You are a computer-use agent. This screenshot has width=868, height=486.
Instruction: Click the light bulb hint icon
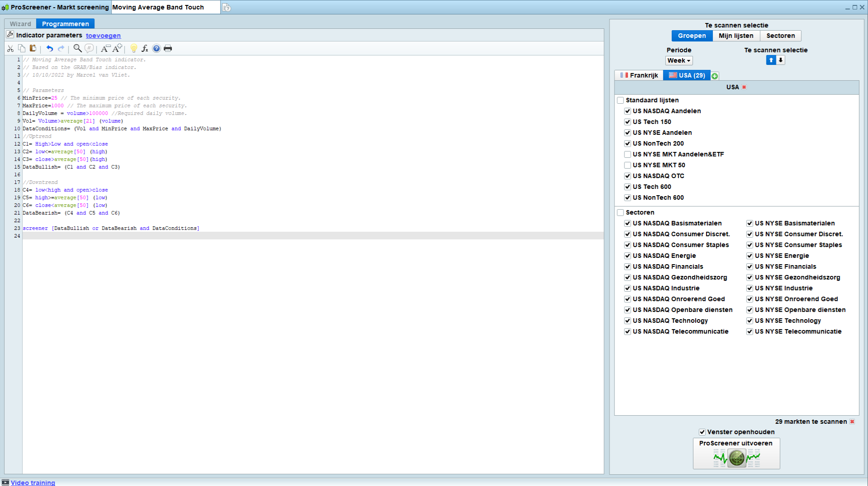point(134,48)
